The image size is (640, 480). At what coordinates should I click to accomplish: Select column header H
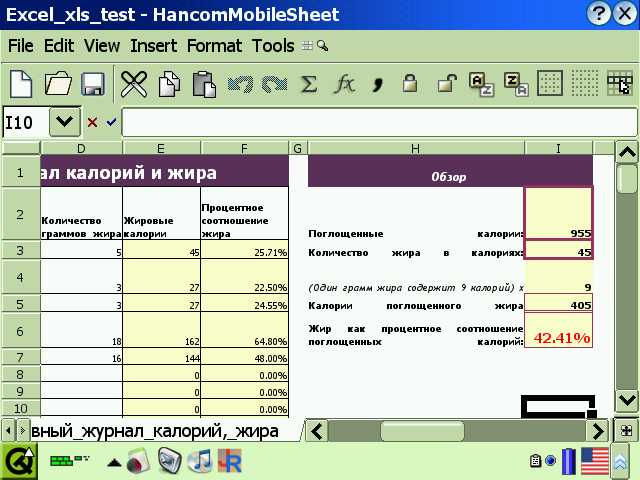pyautogui.click(x=416, y=148)
